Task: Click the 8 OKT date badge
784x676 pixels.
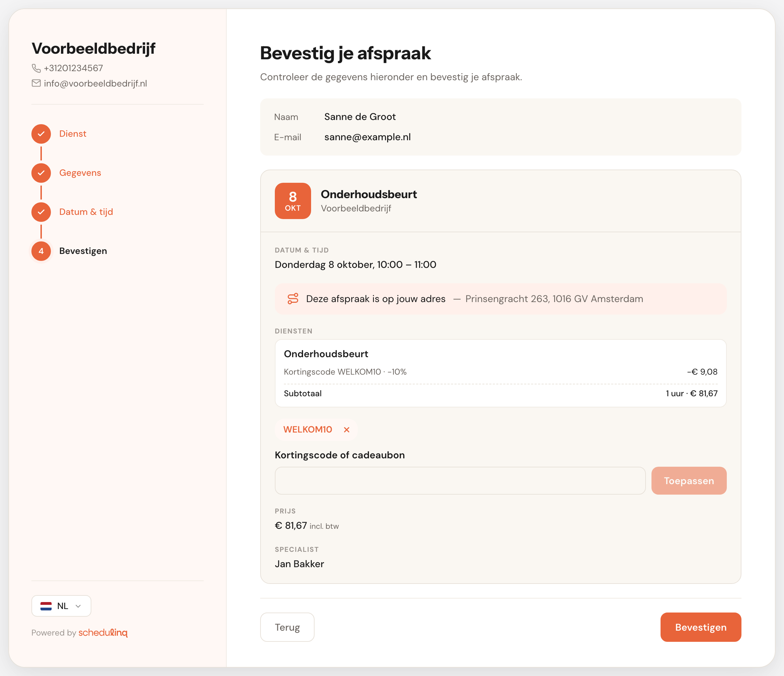Action: (x=293, y=201)
